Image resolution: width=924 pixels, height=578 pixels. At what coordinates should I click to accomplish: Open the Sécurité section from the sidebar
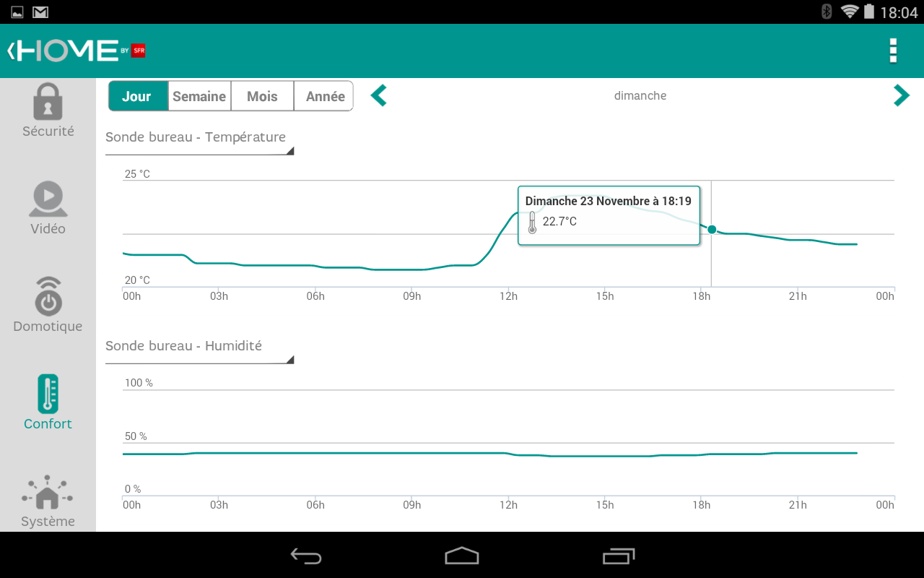(48, 108)
